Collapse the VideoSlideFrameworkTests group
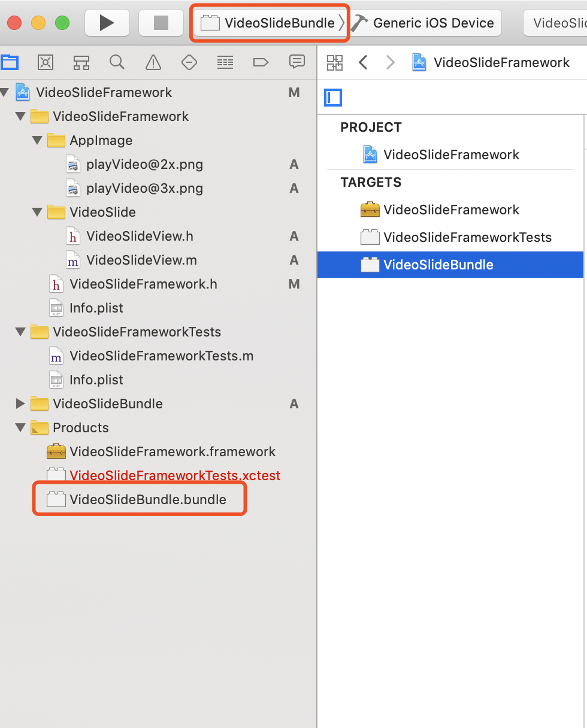This screenshot has width=587, height=728. pyautogui.click(x=21, y=332)
